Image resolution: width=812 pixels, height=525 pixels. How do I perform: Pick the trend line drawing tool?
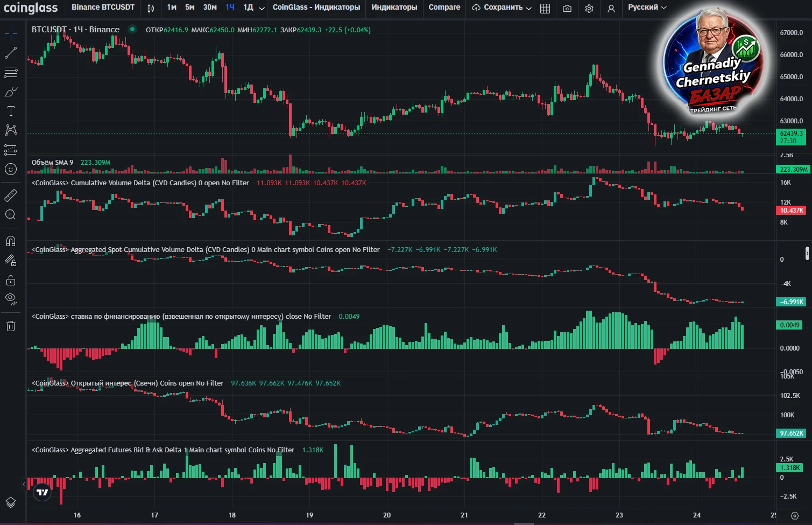coord(11,53)
